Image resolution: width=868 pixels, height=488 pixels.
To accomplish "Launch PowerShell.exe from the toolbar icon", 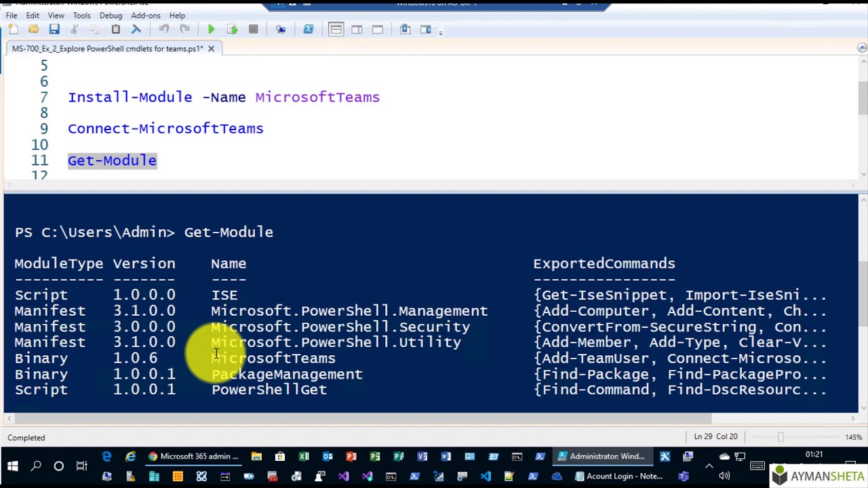I will coord(309,29).
